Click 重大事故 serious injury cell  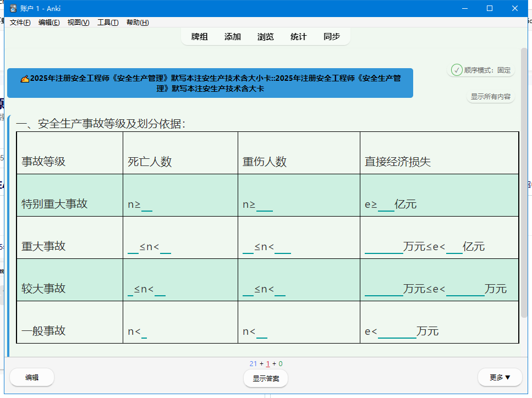[299, 237]
